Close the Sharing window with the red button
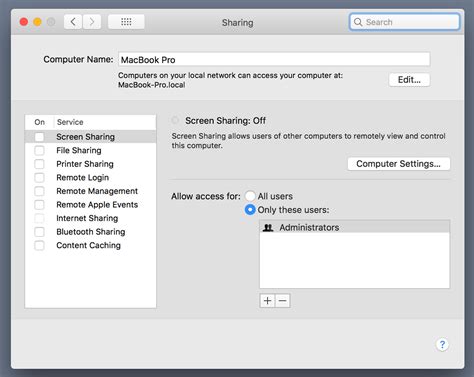Image resolution: width=474 pixels, height=377 pixels. coord(24,22)
